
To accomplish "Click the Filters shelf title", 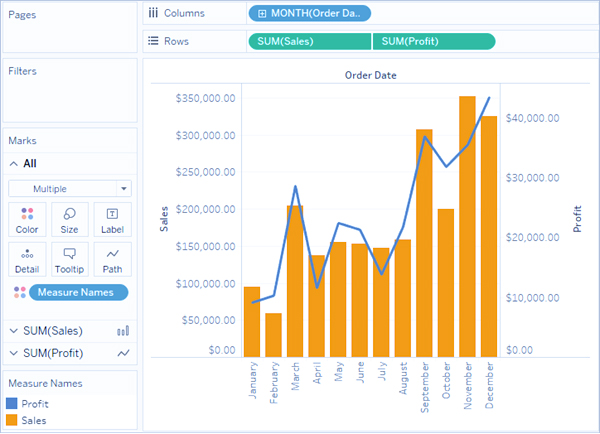I will tap(23, 71).
